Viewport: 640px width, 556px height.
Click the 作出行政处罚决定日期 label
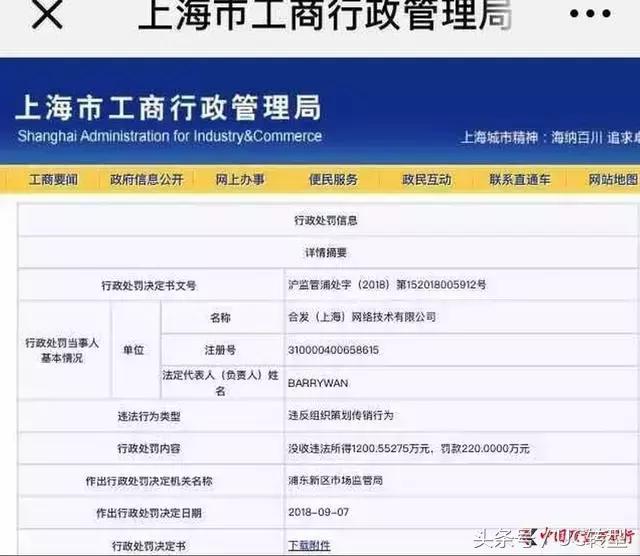click(149, 513)
